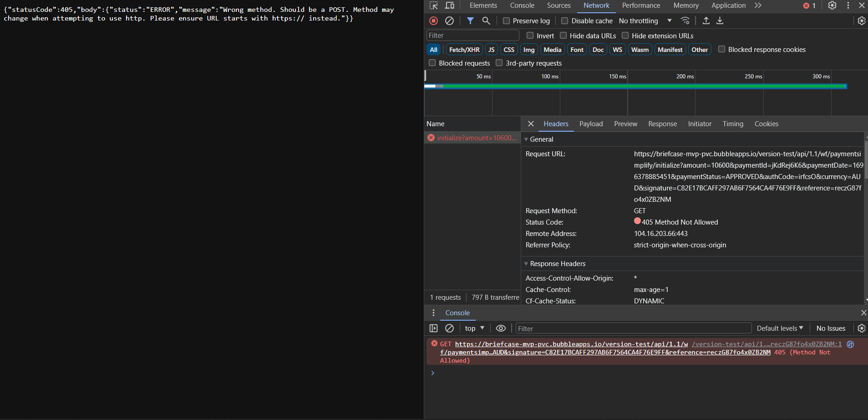This screenshot has width=868, height=420.
Task: Toggle the device toolbar icon
Action: click(449, 5)
